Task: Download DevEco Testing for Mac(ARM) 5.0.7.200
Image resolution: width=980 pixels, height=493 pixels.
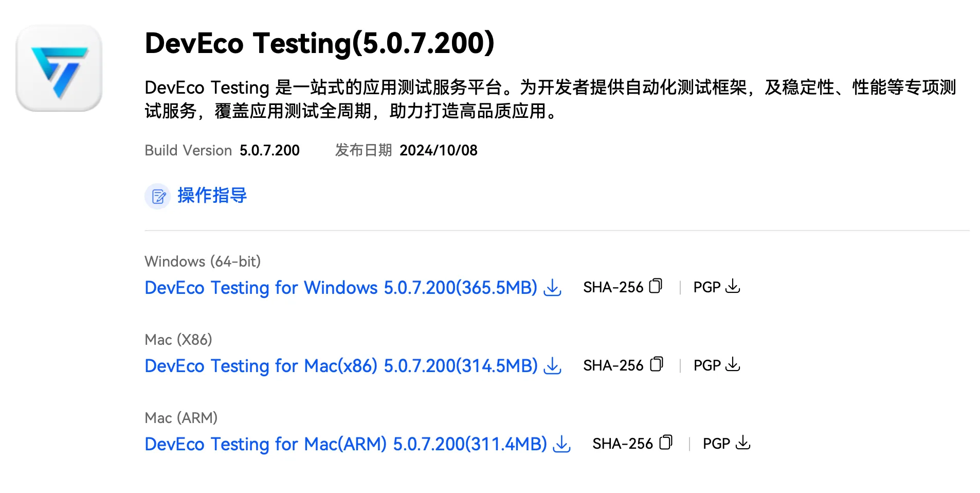Action: pos(346,444)
